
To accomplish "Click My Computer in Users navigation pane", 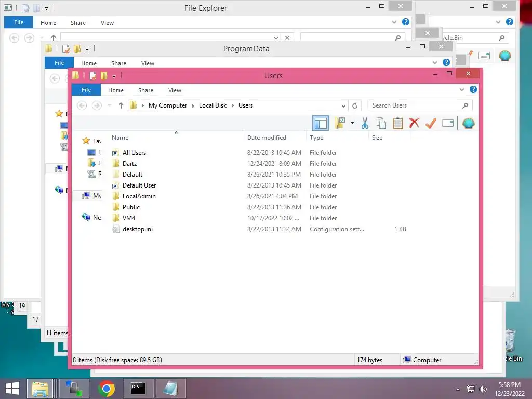I will point(92,196).
